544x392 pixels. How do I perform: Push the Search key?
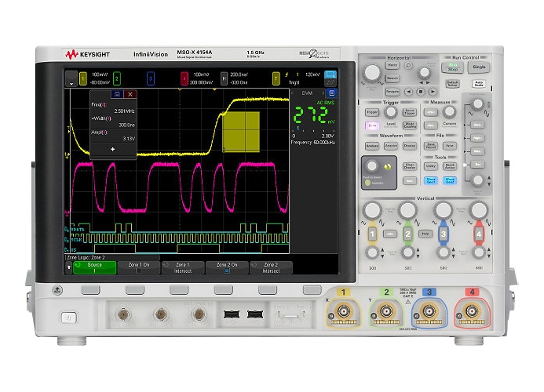pos(392,78)
